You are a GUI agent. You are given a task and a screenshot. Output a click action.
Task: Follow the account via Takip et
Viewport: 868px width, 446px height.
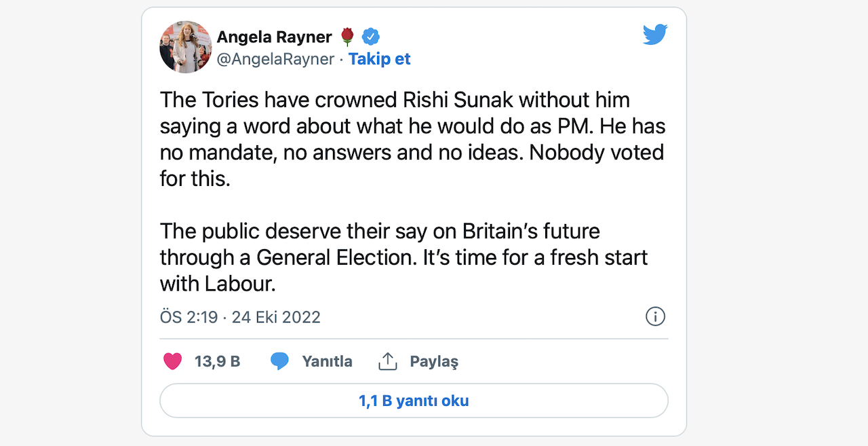[380, 59]
